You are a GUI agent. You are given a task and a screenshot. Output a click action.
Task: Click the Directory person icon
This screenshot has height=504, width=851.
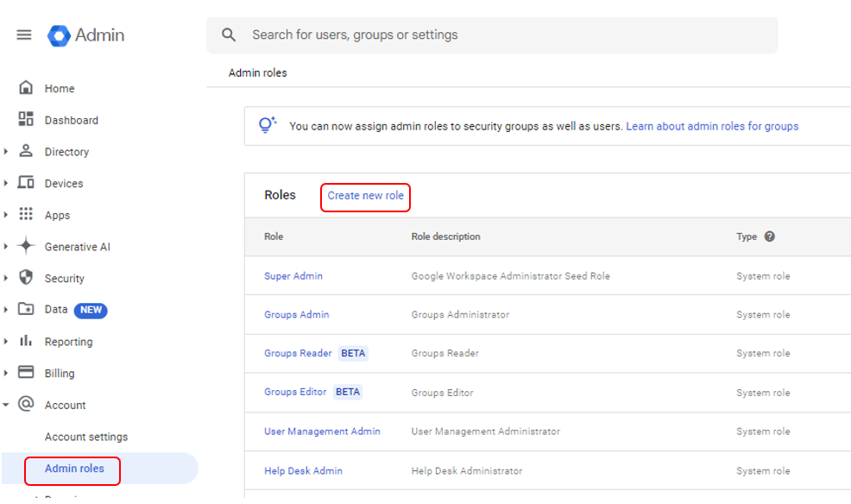[26, 151]
